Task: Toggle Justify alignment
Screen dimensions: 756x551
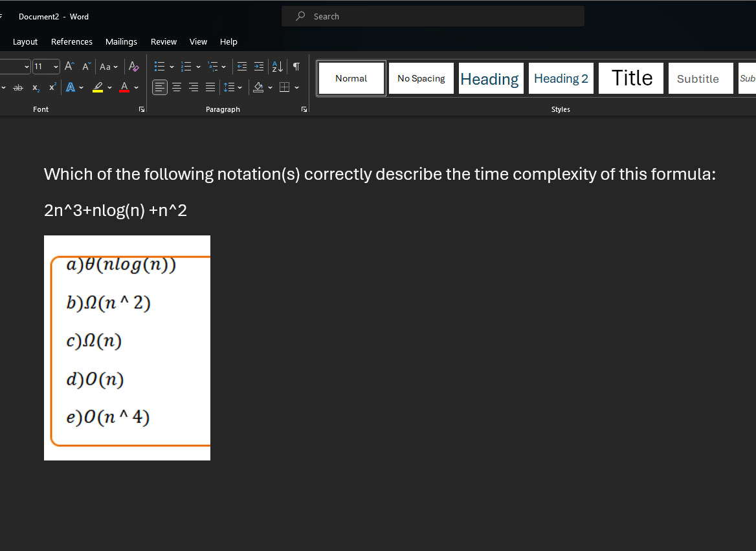Action: pyautogui.click(x=210, y=87)
